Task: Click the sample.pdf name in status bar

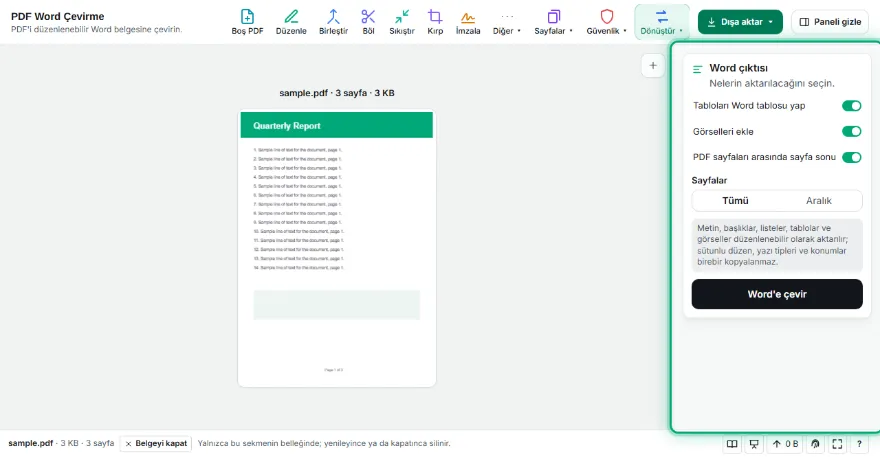Action: [30, 444]
